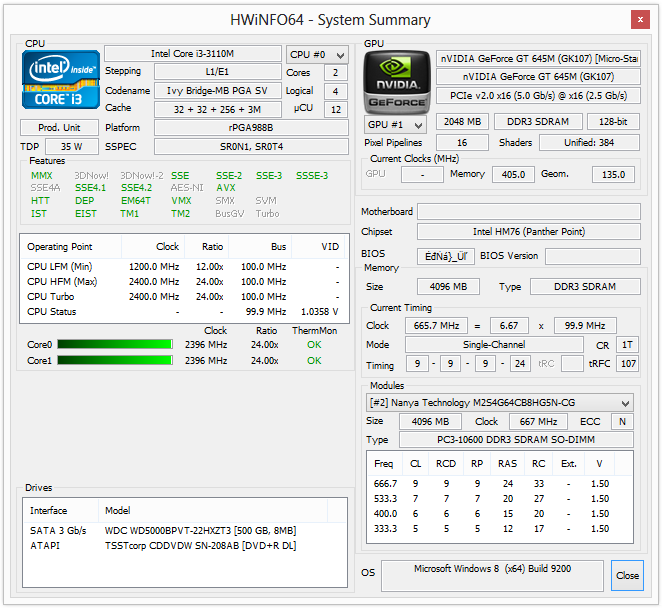Open the GPU #1 selector dropdown

tap(395, 125)
